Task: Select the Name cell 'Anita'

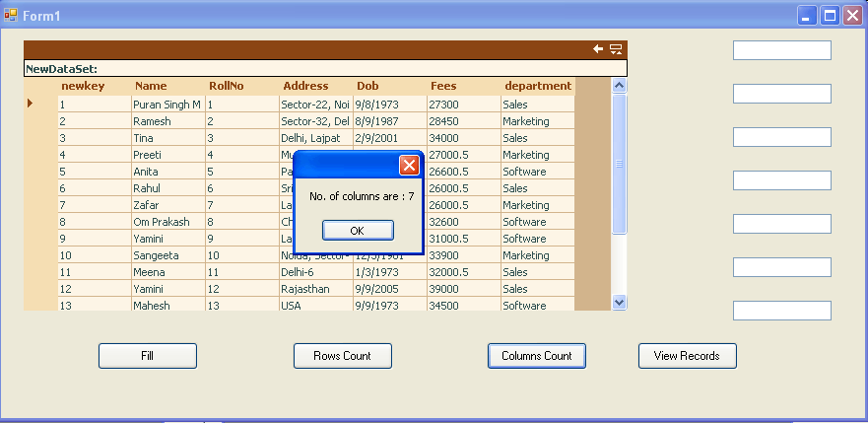Action: (x=168, y=172)
